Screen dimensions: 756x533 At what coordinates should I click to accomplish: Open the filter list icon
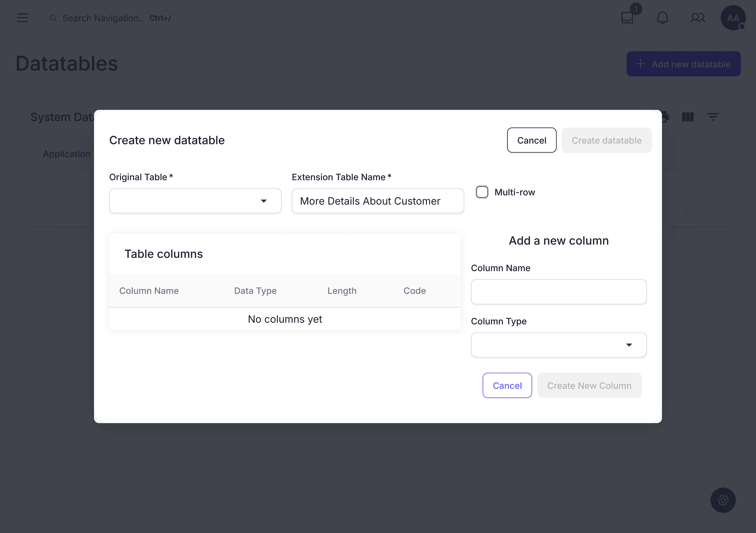point(713,117)
